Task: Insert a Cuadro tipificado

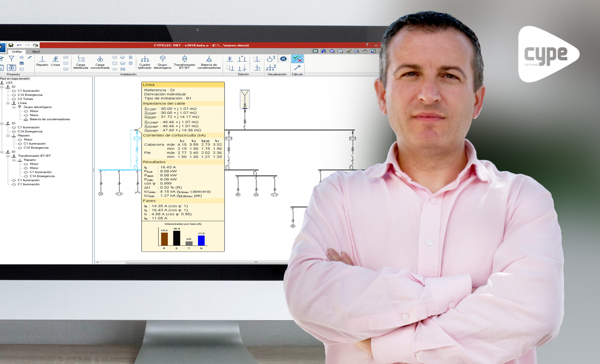Action: (145, 63)
